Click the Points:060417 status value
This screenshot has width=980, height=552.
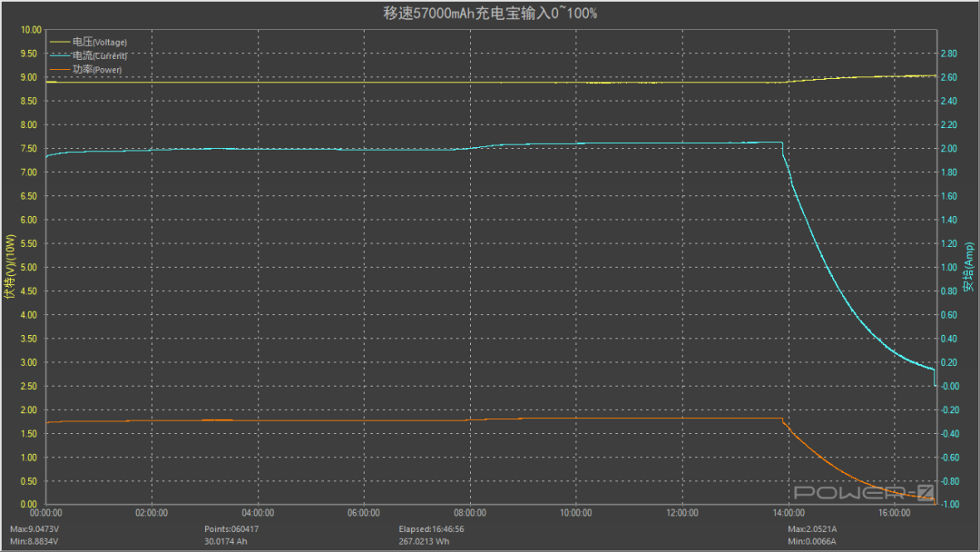(x=231, y=529)
